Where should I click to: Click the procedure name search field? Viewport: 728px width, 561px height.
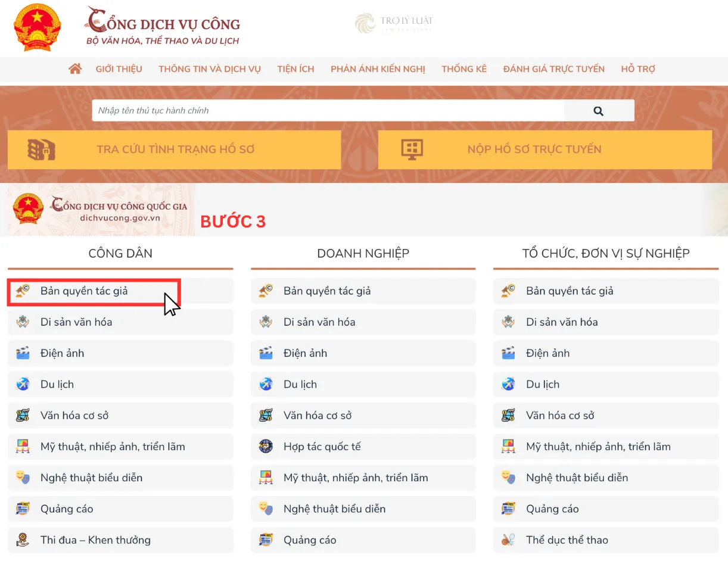328,110
